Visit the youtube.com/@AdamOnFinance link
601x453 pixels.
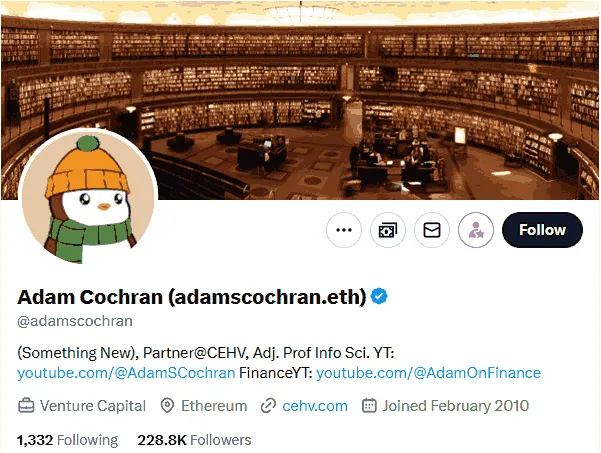429,373
